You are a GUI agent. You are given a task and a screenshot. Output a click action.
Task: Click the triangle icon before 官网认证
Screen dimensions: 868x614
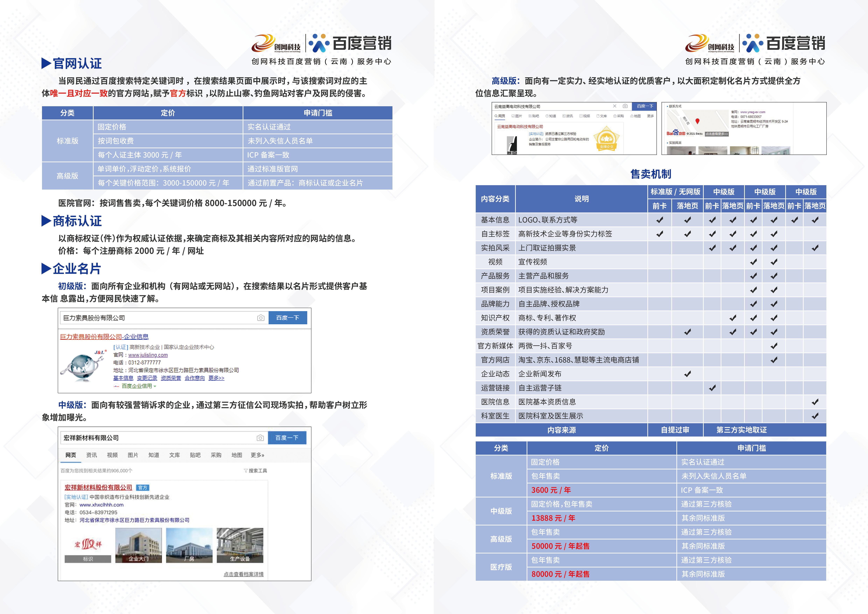46,63
